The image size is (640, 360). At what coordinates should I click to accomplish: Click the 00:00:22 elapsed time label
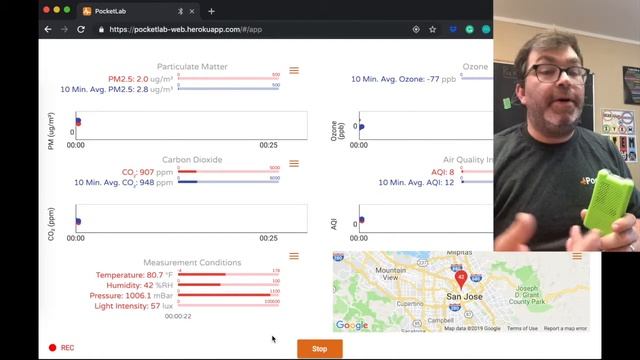(x=178, y=316)
